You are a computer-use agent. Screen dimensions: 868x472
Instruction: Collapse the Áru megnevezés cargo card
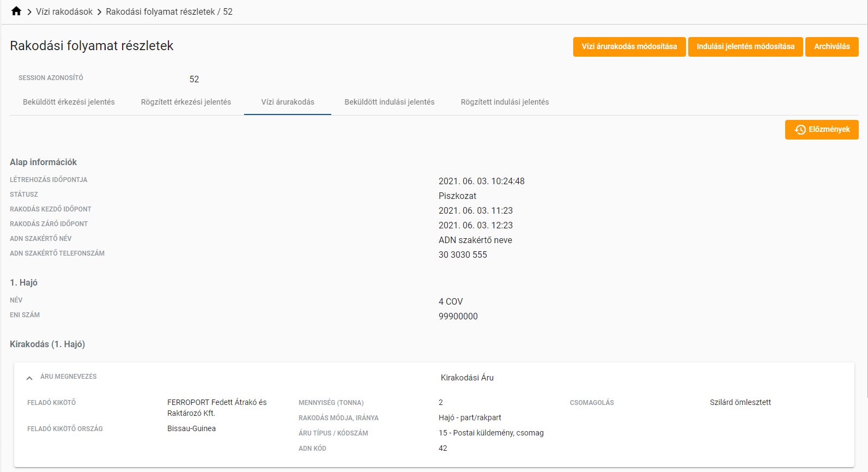pos(29,378)
